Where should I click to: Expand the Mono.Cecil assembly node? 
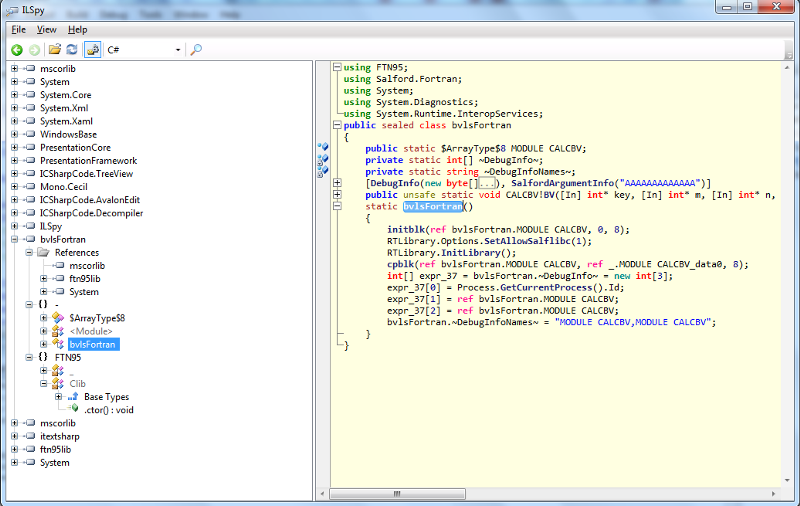[x=14, y=187]
